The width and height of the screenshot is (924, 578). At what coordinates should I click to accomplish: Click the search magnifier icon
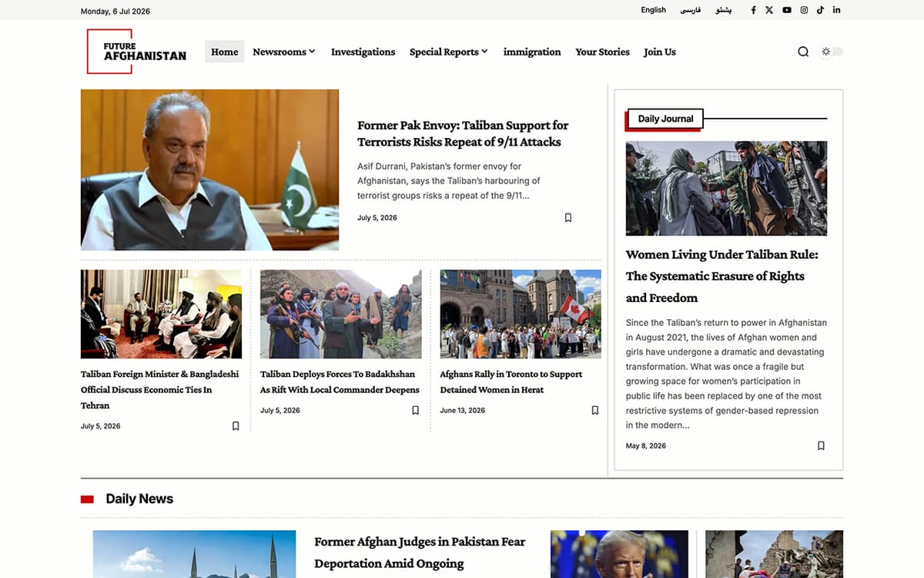[803, 52]
